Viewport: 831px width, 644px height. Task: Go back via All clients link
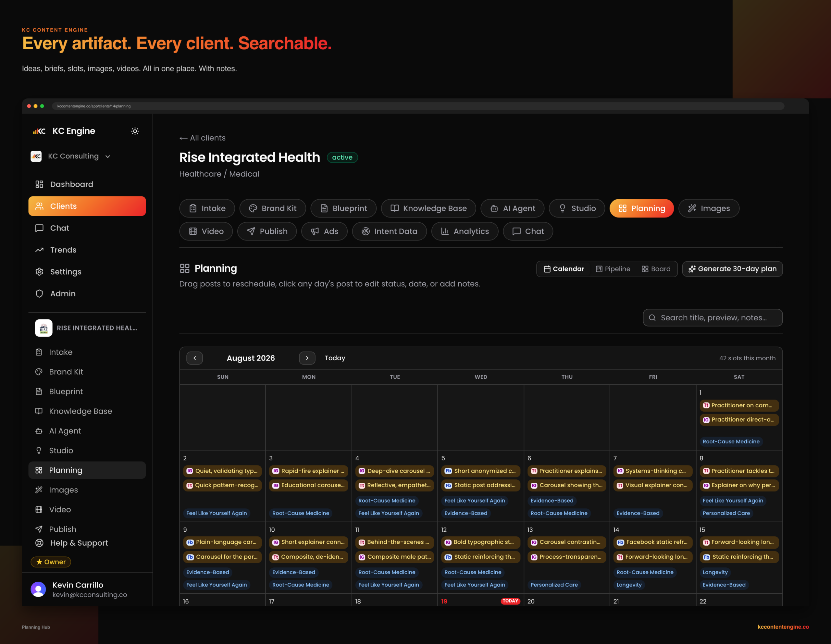[x=203, y=138]
